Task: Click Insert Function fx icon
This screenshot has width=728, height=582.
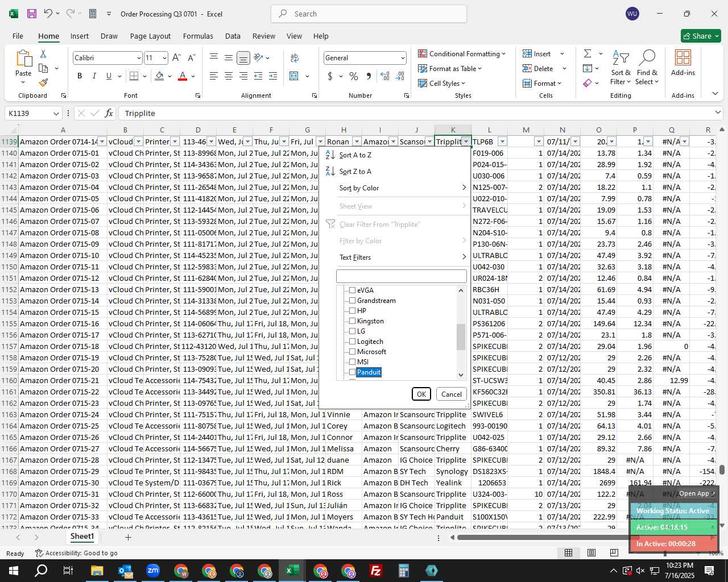Action: coord(109,113)
